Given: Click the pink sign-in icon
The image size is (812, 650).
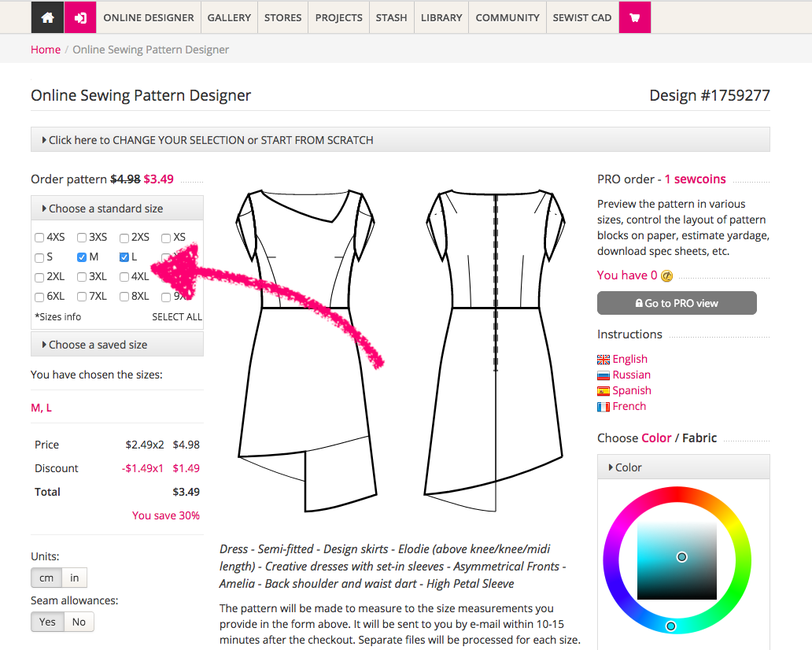Looking at the screenshot, I should click(x=80, y=17).
